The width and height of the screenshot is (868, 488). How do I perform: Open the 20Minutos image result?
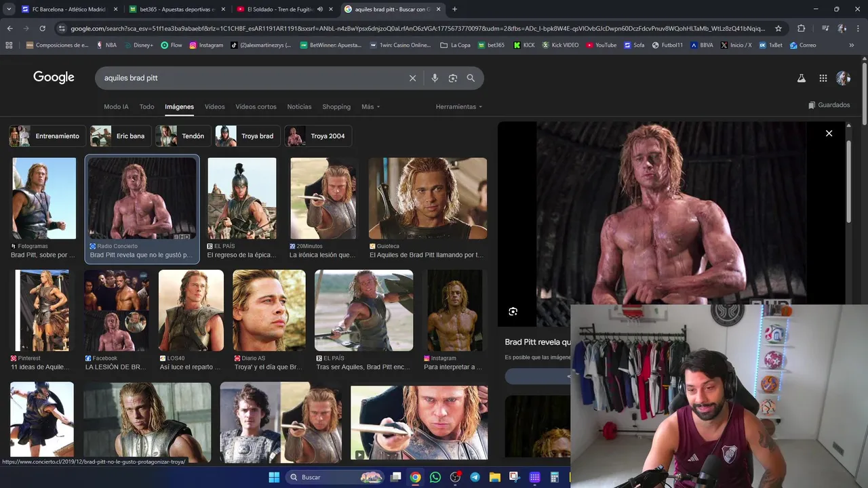323,199
